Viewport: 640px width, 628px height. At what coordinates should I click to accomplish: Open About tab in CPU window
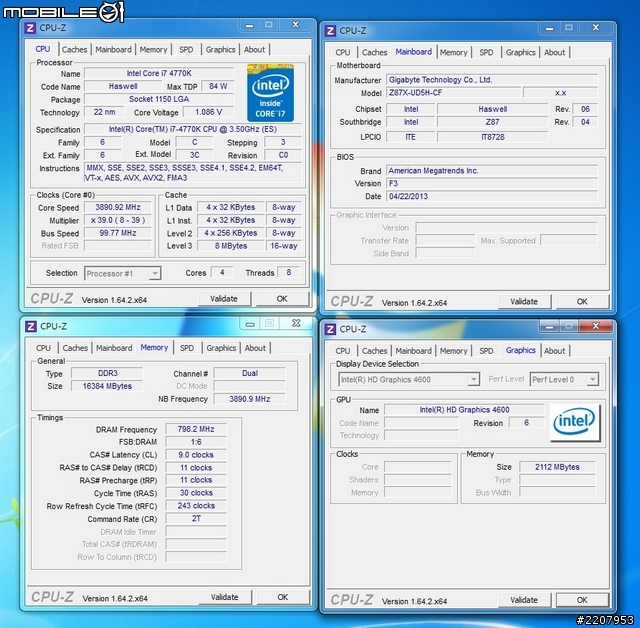(x=254, y=50)
